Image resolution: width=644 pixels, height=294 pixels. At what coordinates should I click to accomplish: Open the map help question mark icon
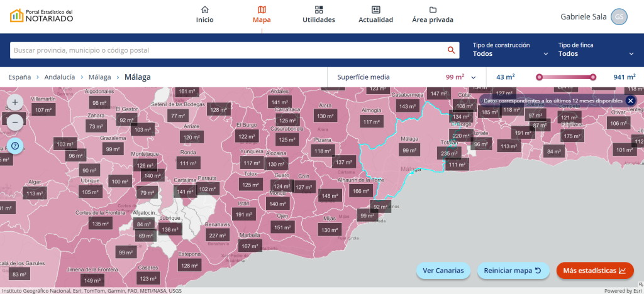pyautogui.click(x=16, y=146)
